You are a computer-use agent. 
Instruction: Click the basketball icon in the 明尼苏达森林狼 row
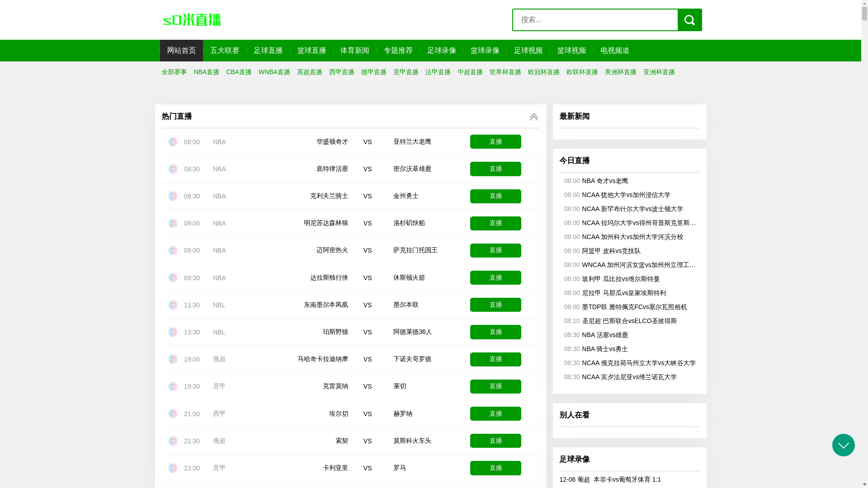pos(173,223)
